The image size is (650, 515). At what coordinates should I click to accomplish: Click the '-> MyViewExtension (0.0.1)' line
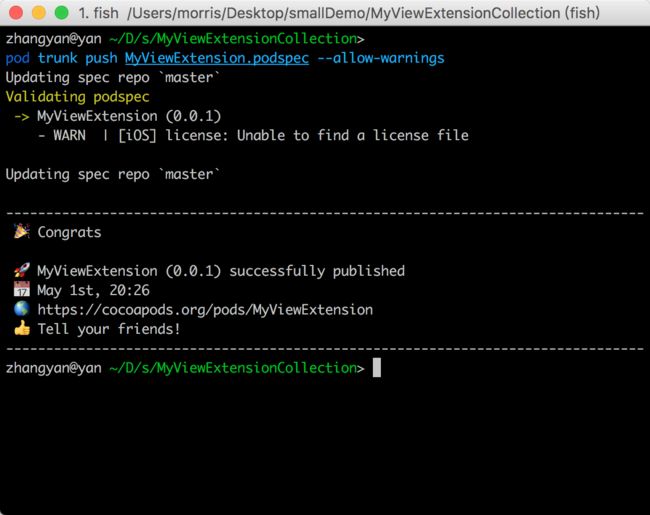(117, 116)
